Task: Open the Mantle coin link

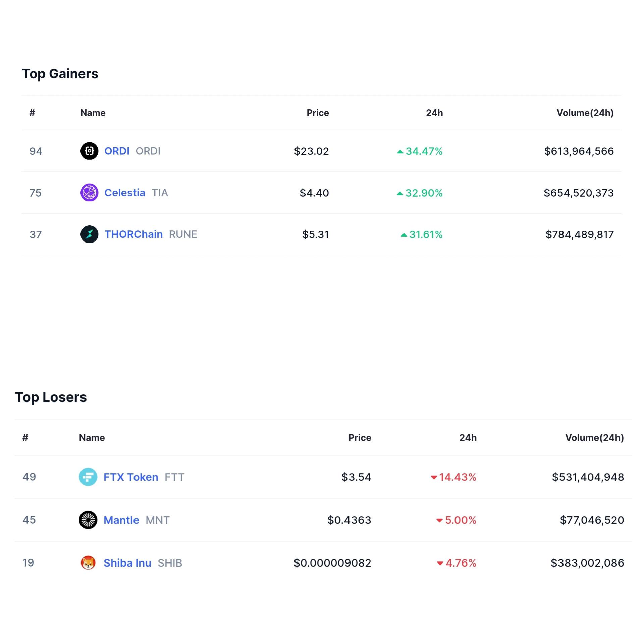Action: 121,520
